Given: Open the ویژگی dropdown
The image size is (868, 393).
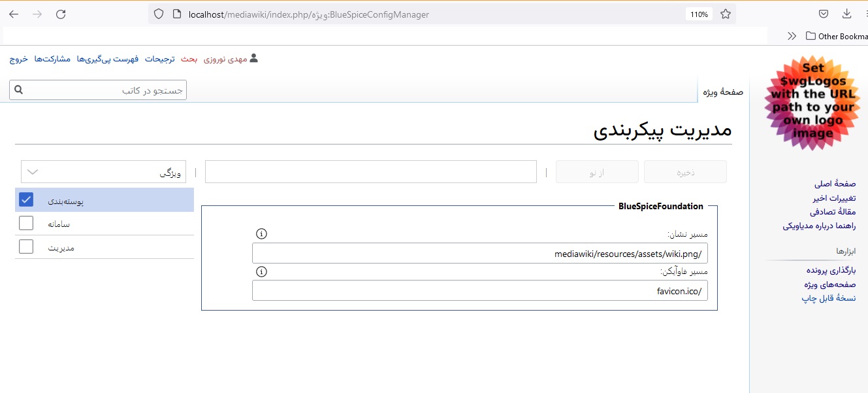Looking at the screenshot, I should [x=104, y=172].
